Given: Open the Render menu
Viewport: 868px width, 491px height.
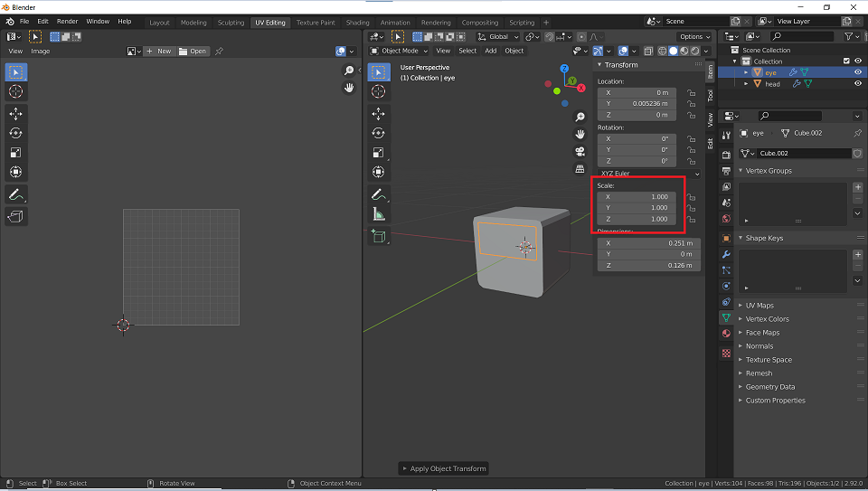Looking at the screenshot, I should [x=67, y=21].
